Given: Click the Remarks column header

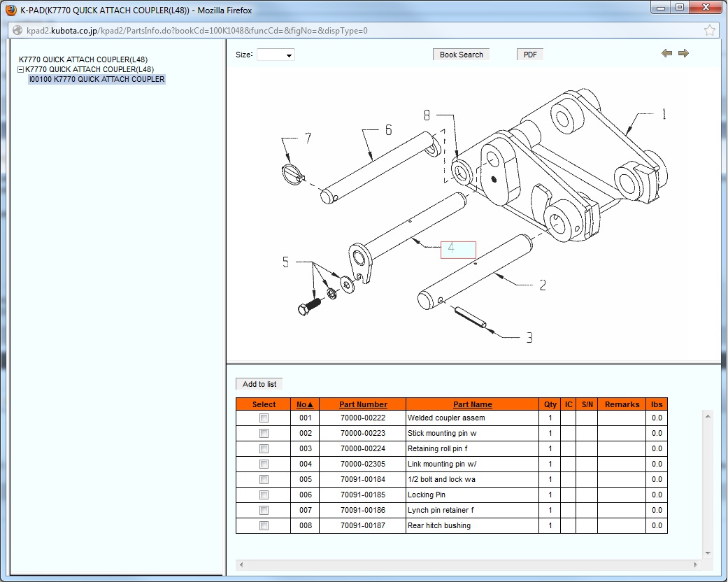Looking at the screenshot, I should [622, 404].
